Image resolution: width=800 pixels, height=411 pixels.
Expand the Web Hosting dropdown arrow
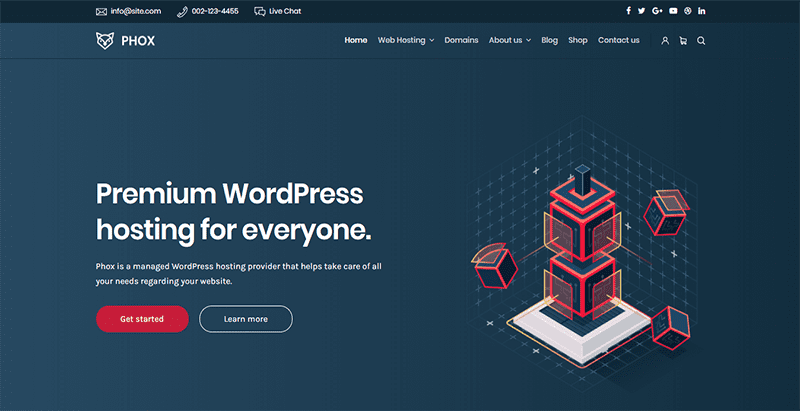(432, 40)
